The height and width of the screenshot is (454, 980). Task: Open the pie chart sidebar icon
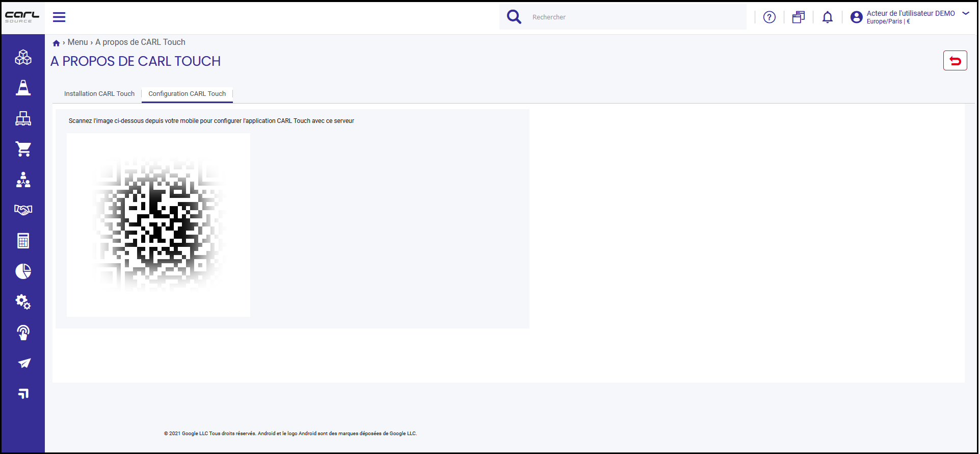pyautogui.click(x=23, y=271)
